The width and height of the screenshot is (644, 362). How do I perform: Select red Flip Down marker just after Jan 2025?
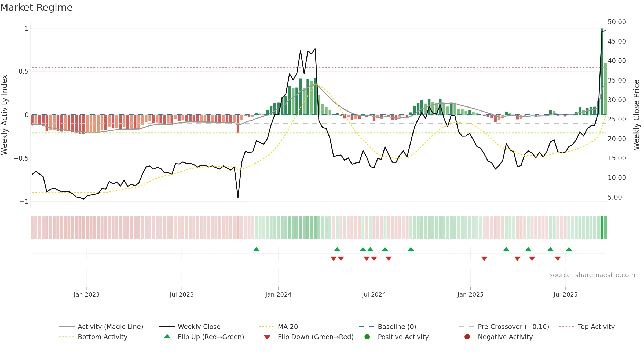484,258
